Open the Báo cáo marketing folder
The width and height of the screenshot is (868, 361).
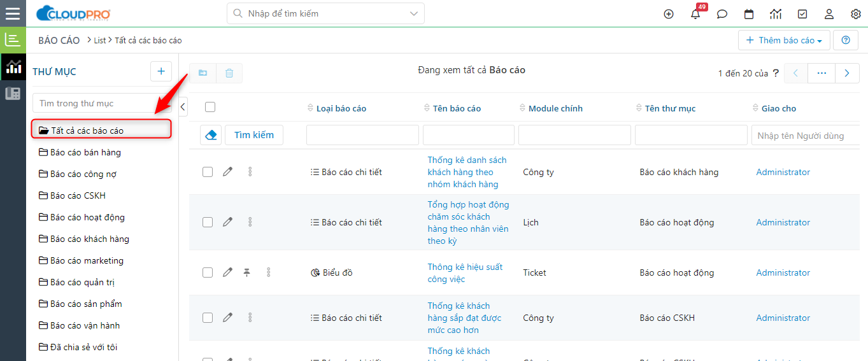(x=87, y=260)
